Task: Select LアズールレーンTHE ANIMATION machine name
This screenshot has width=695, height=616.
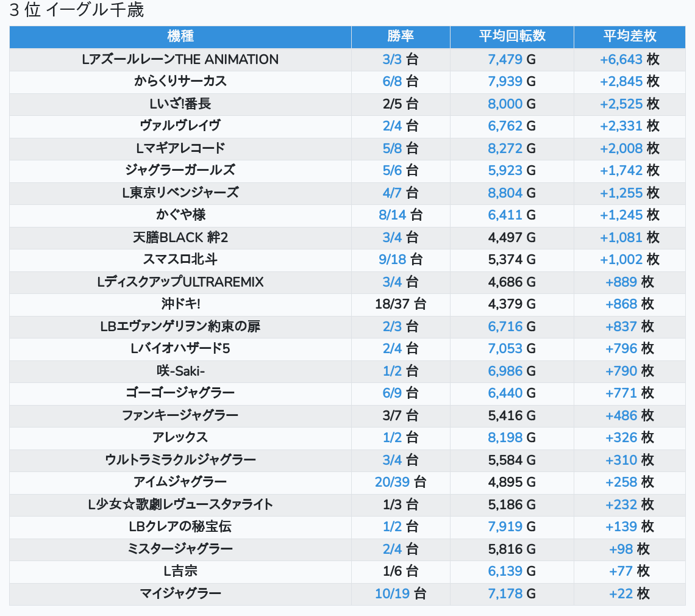Action: [180, 59]
